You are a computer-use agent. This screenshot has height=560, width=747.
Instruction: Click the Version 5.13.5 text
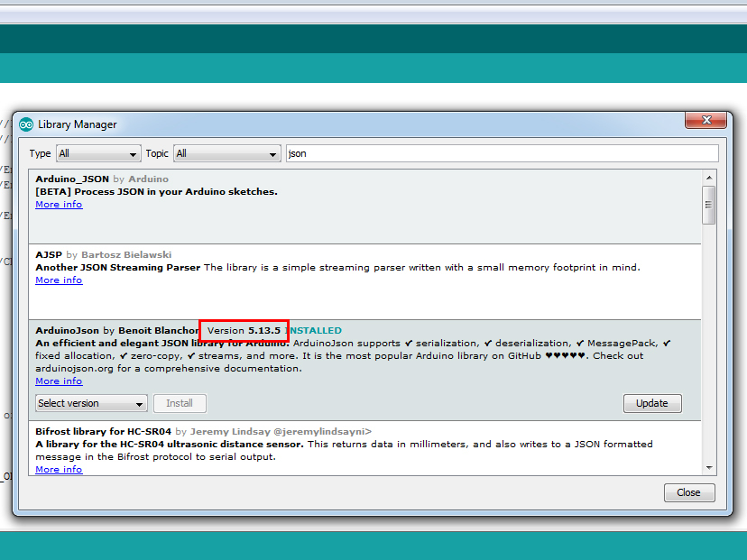click(x=244, y=330)
